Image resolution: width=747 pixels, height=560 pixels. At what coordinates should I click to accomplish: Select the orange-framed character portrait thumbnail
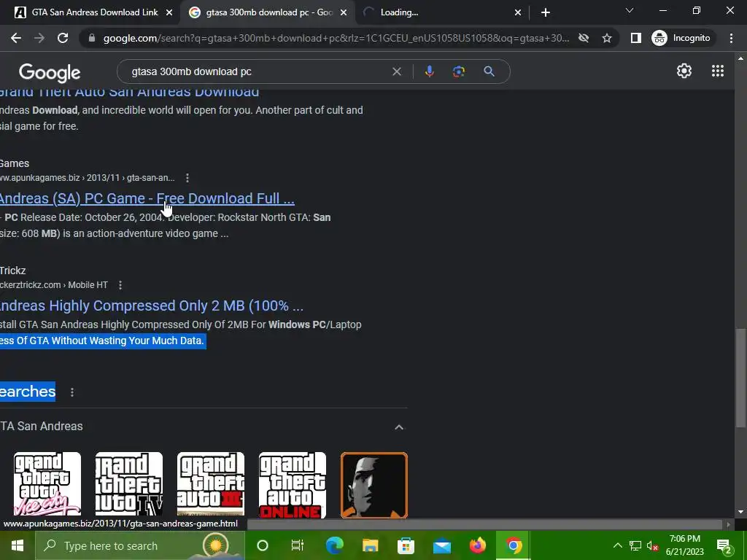[374, 485]
